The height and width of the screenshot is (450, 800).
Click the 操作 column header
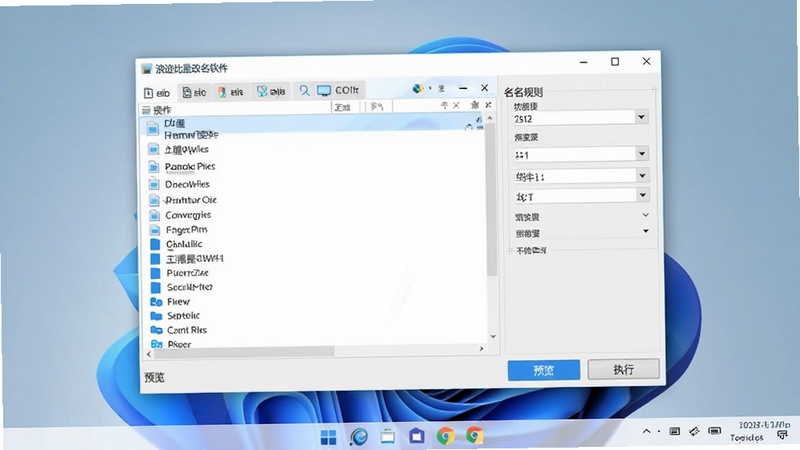click(236, 109)
